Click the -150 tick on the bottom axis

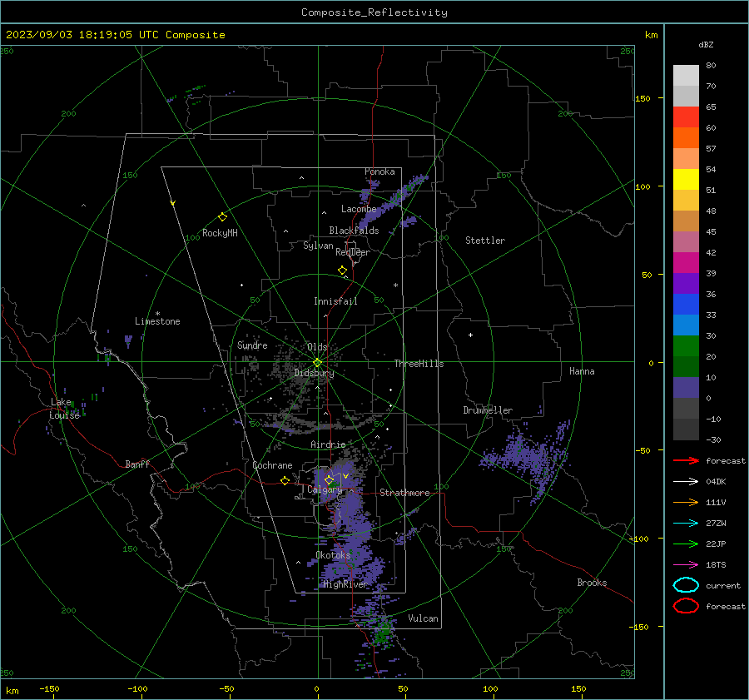(x=49, y=688)
